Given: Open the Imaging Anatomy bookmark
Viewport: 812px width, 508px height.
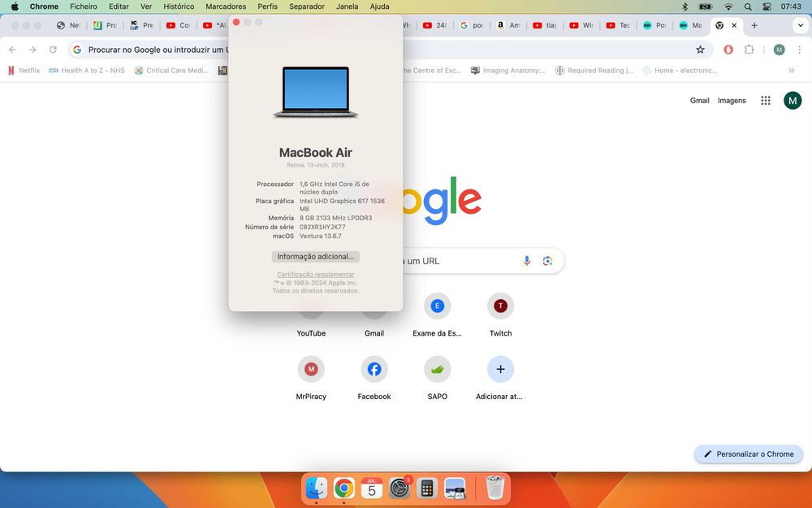Looking at the screenshot, I should tap(508, 71).
